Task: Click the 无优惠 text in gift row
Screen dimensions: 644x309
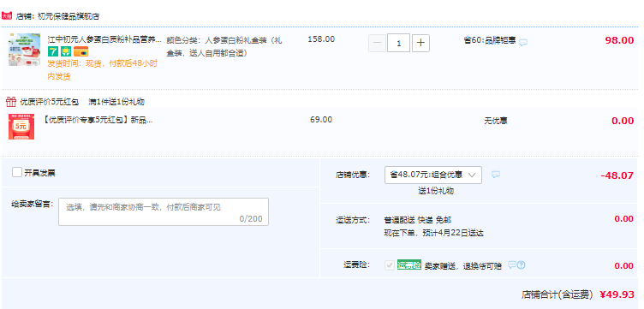Action: tap(495, 121)
